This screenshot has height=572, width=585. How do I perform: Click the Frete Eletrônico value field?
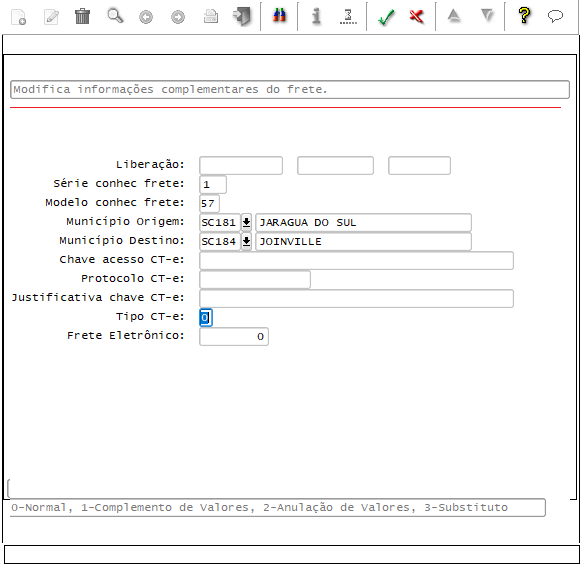click(234, 337)
